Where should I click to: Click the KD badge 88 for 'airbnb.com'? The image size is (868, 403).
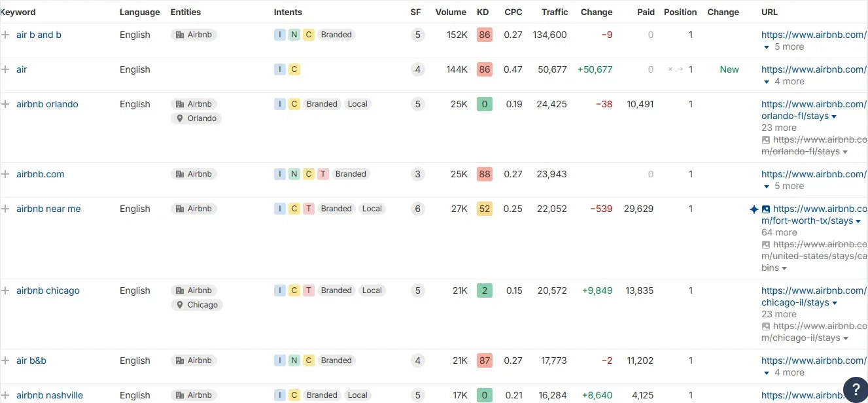(x=484, y=174)
